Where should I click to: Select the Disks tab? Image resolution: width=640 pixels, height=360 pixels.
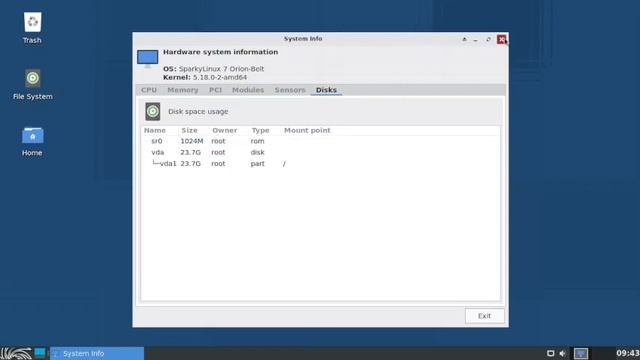326,90
